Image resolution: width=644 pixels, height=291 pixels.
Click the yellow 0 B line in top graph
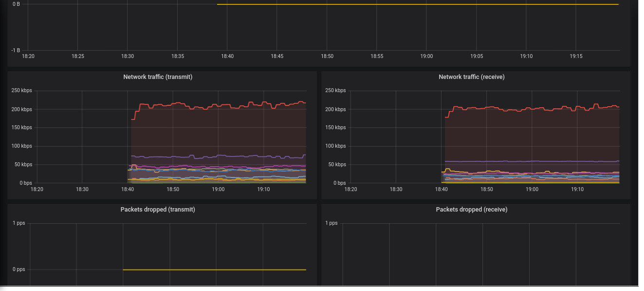pos(418,4)
